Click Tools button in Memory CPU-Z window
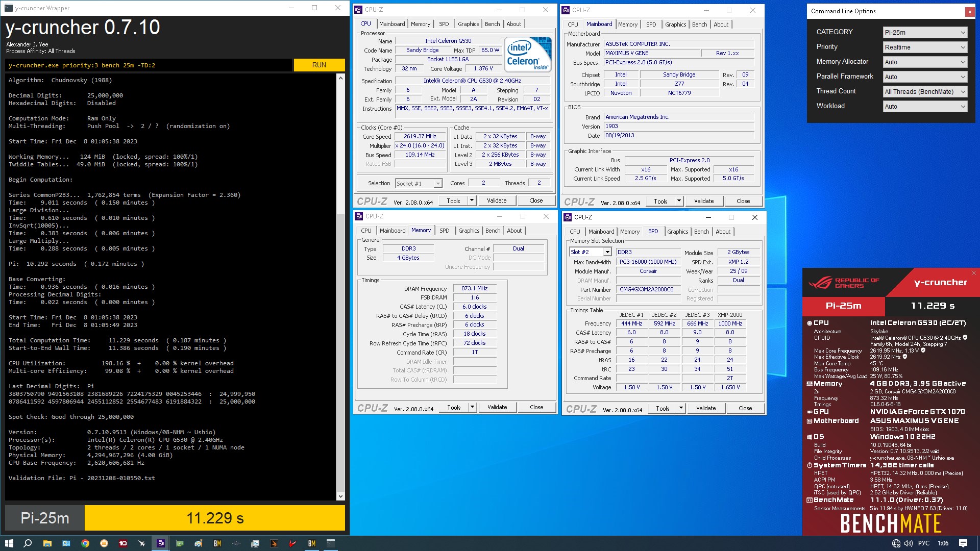Viewport: 980px width, 551px height. 454,407
